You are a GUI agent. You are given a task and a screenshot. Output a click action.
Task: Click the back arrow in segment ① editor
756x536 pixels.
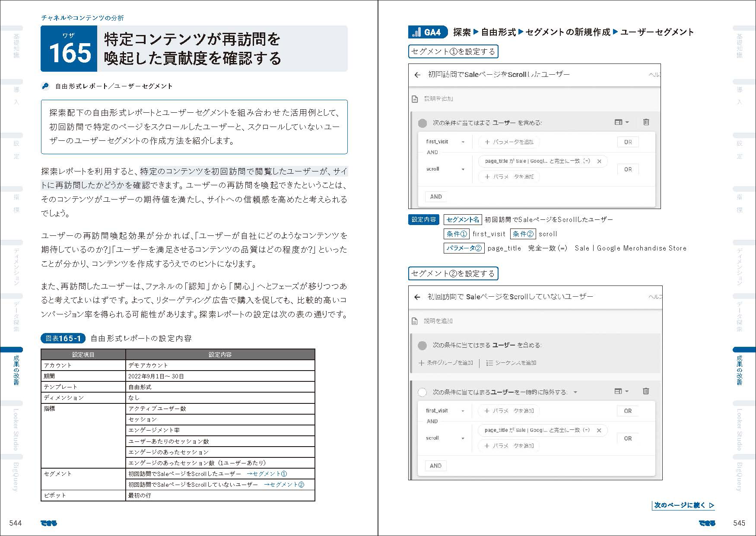pyautogui.click(x=417, y=74)
